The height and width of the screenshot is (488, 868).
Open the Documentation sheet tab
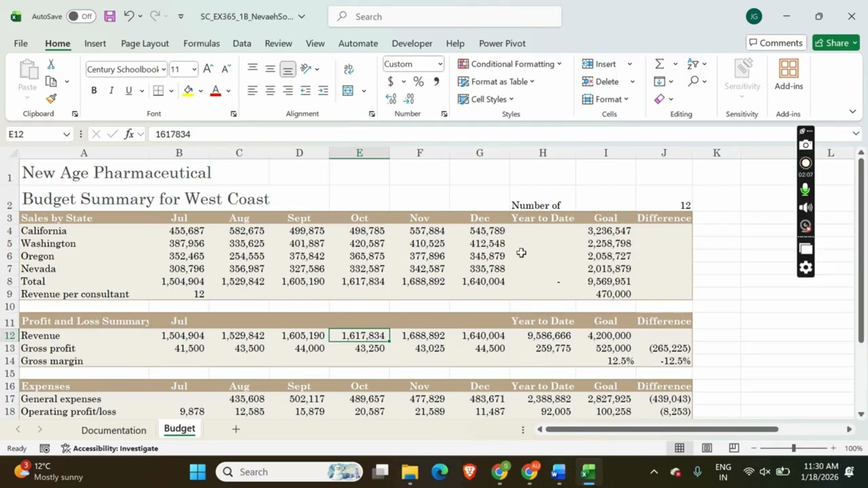point(114,430)
